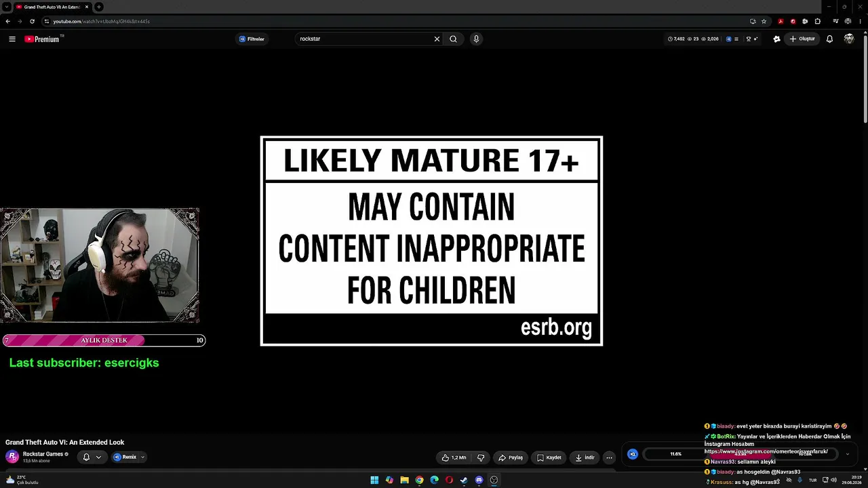
Task: Toggle channel notification bell
Action: [86, 457]
